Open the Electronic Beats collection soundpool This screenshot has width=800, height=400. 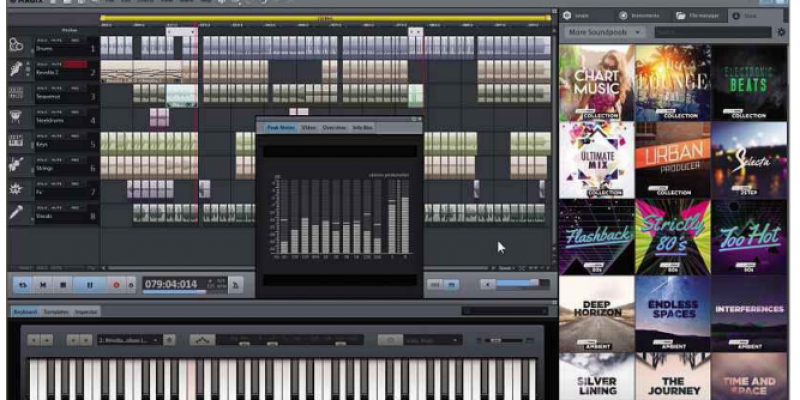point(750,83)
